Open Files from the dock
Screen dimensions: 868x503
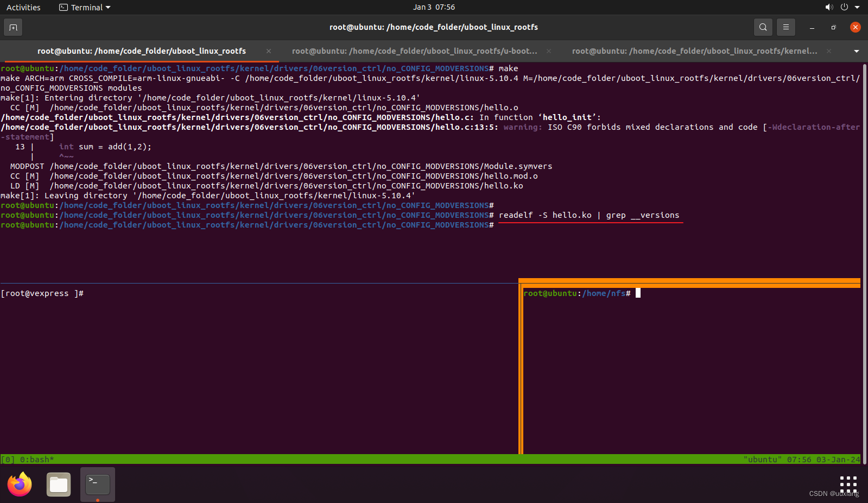(x=59, y=485)
